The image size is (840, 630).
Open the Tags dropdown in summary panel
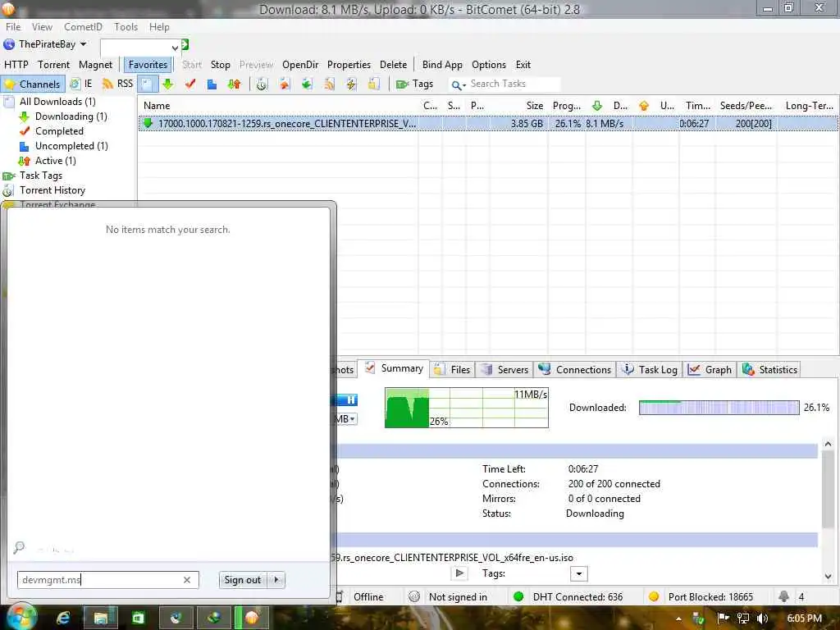(578, 573)
